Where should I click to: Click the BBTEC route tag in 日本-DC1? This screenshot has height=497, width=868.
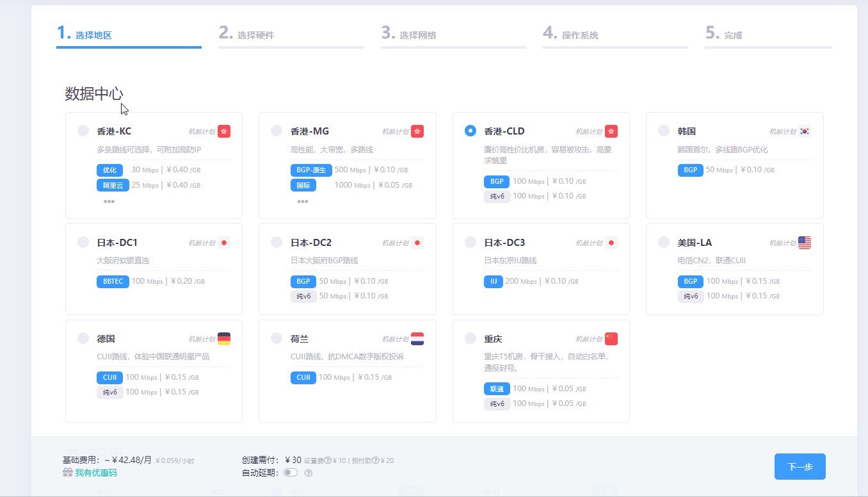[x=113, y=281]
